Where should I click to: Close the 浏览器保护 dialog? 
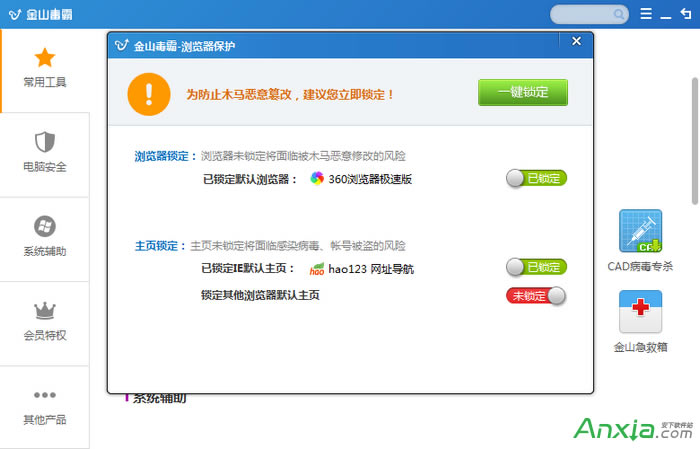pyautogui.click(x=575, y=41)
